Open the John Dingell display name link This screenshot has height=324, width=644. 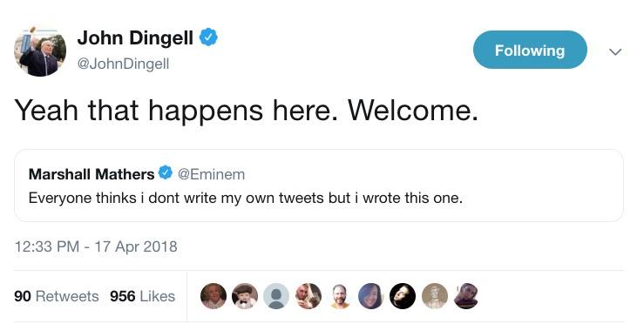pyautogui.click(x=135, y=37)
